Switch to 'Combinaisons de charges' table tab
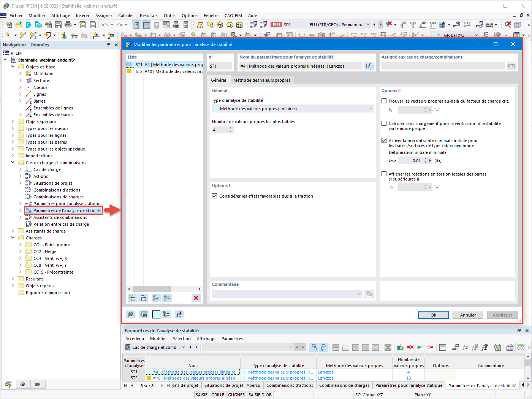 (344, 385)
